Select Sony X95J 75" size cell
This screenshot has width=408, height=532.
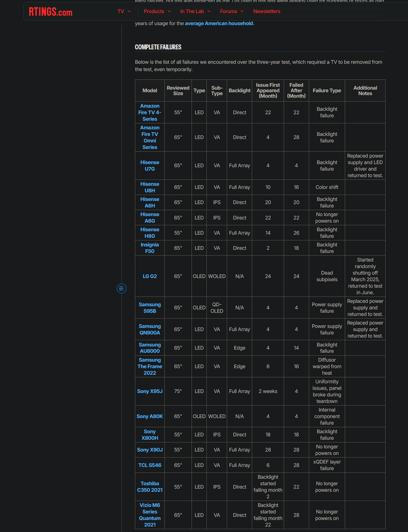click(x=178, y=391)
